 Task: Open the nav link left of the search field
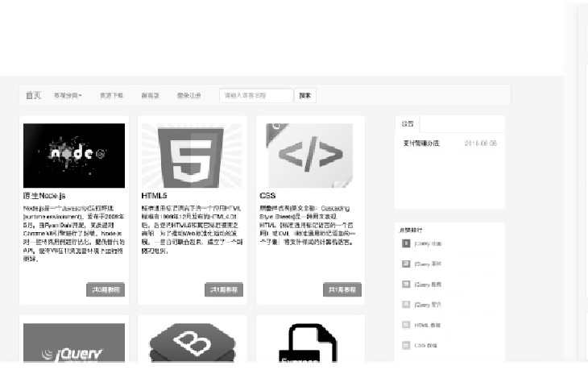[188, 95]
